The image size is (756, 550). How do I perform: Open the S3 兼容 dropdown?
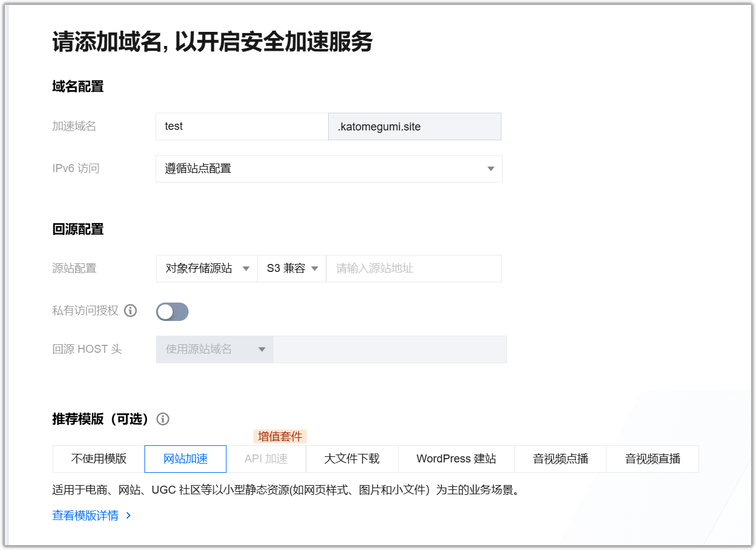tap(292, 268)
